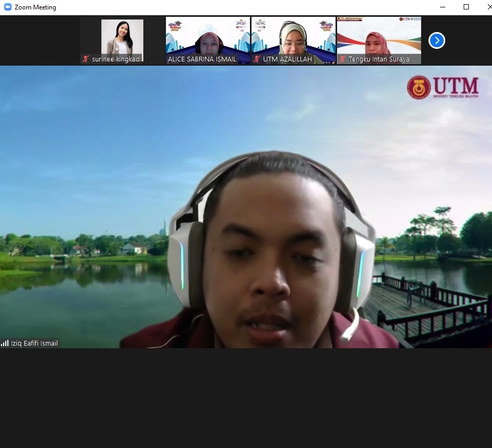492x448 pixels.
Task: Click the 'ALICE SABRINA ISMAIL' name label
Action: point(202,59)
